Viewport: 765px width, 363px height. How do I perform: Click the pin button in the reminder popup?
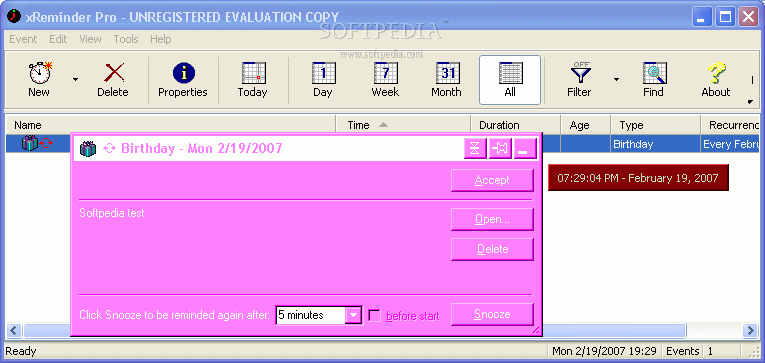click(x=500, y=149)
